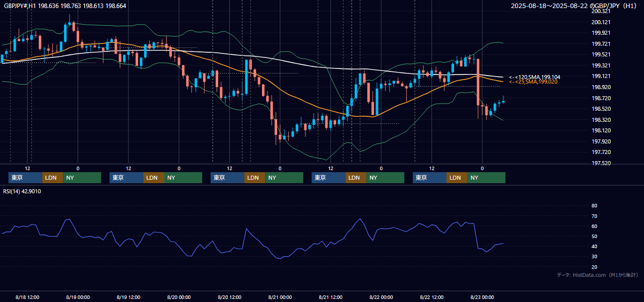Select the chart title '2025-08-18～2025-08-22 のGBP/JPY (H1)'
The image size is (644, 302).
(x=574, y=6)
